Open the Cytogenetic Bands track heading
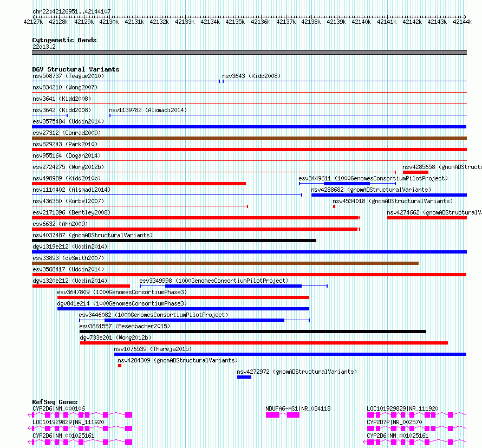Viewport: 482px width, 448px height. pos(64,40)
